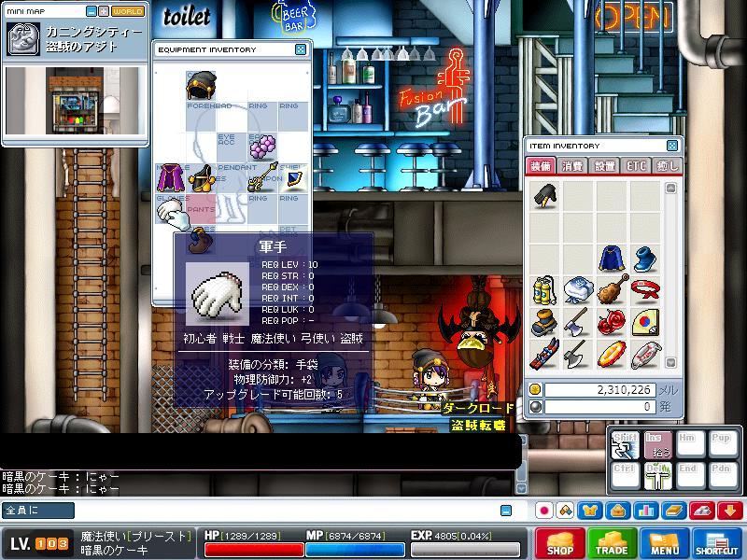Screen dimensions: 747x560
Task: Open the skill book quick button
Action: coord(674,511)
